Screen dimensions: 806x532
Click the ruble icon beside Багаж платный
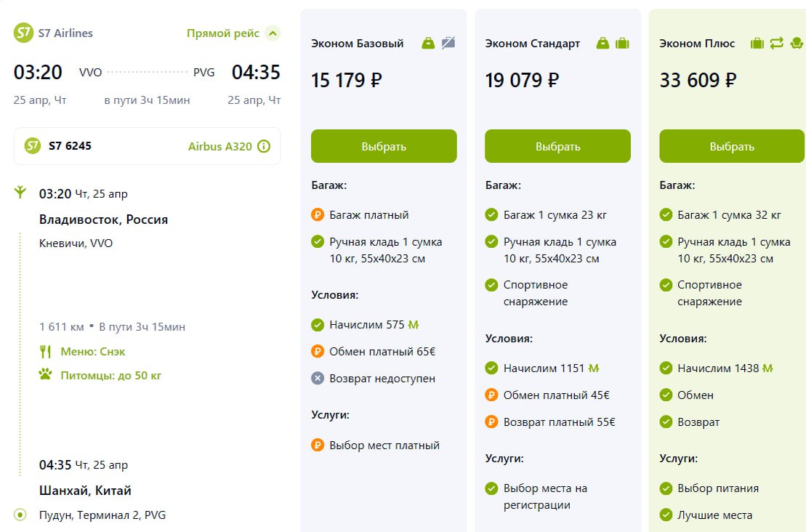[318, 215]
